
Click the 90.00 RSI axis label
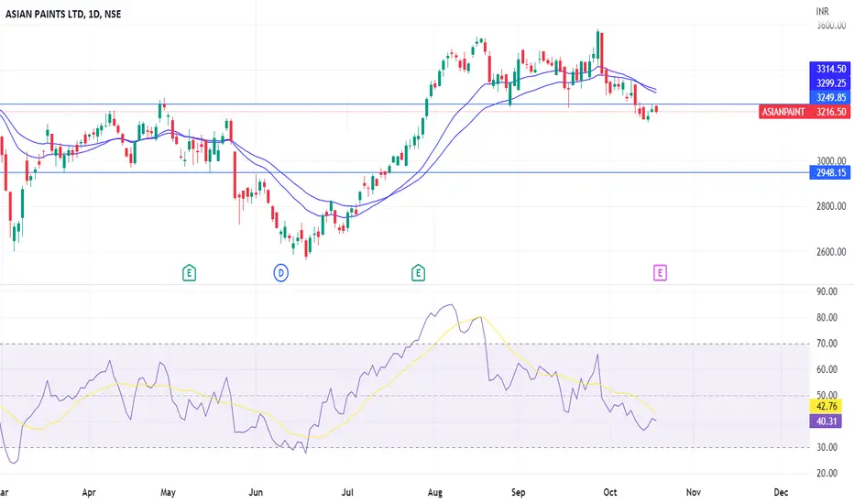click(827, 291)
